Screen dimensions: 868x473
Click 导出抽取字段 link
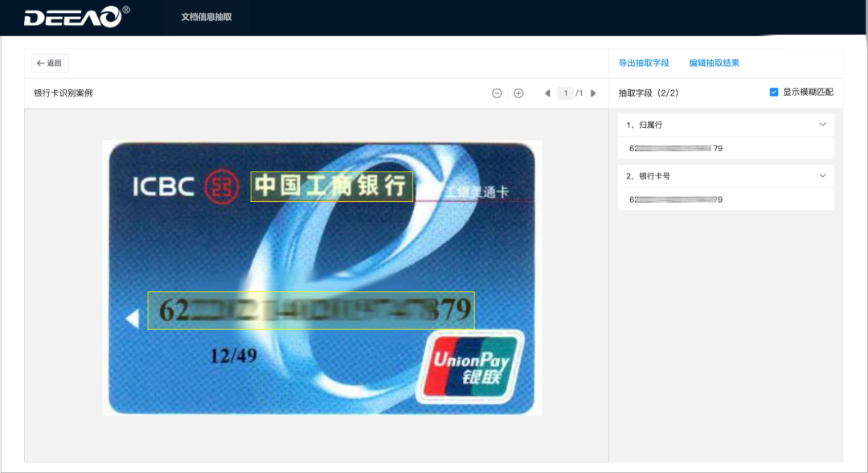coord(644,63)
